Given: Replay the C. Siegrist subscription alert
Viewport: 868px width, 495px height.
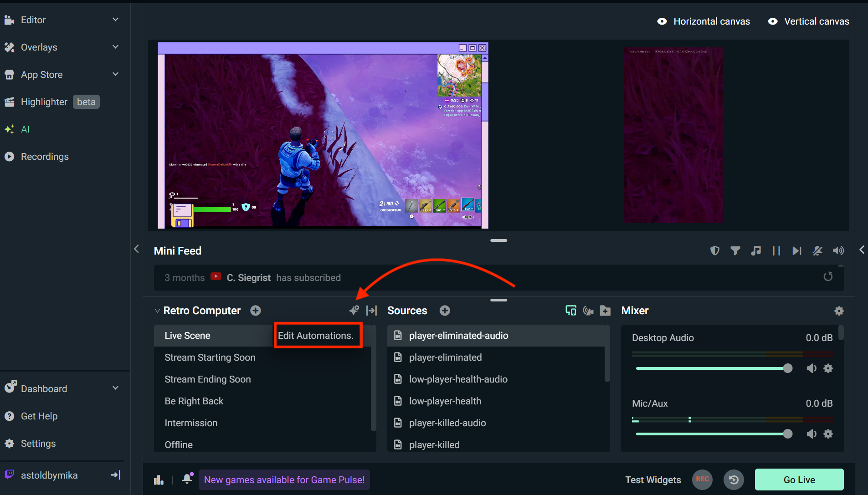Looking at the screenshot, I should (x=828, y=277).
